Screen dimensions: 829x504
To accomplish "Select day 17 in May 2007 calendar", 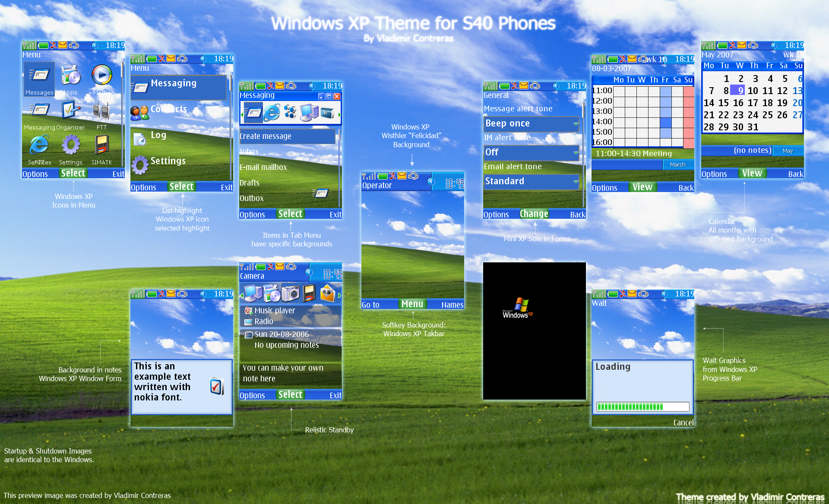I will [753, 103].
